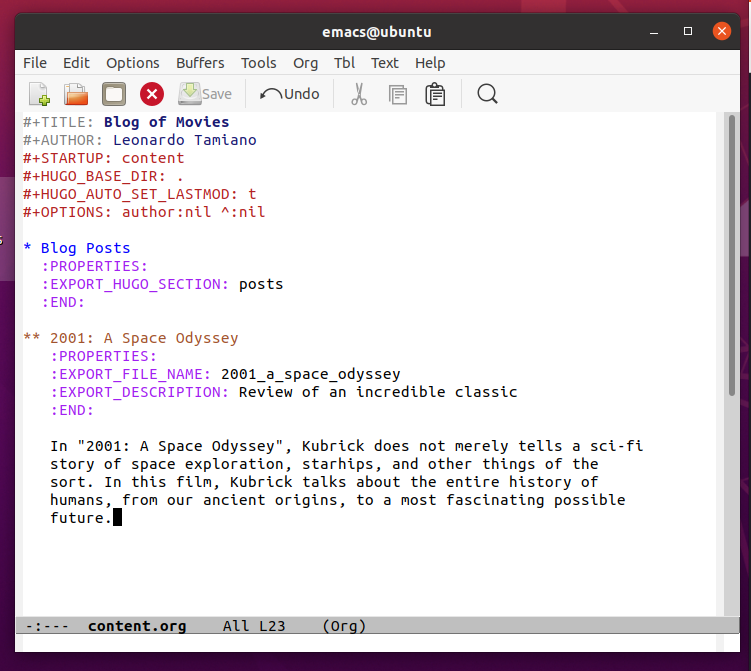Fold the :PROPERTIES: drawer under 2001 heading
The image size is (751, 671).
[104, 356]
